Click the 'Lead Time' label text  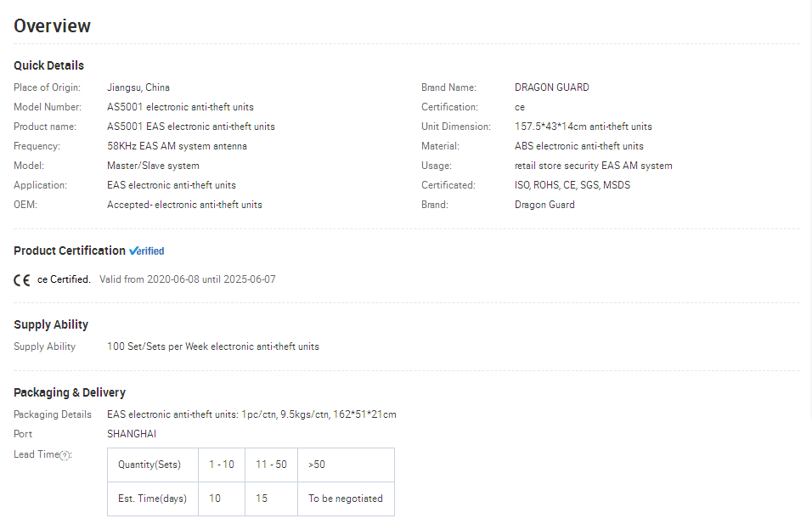[x=37, y=454]
